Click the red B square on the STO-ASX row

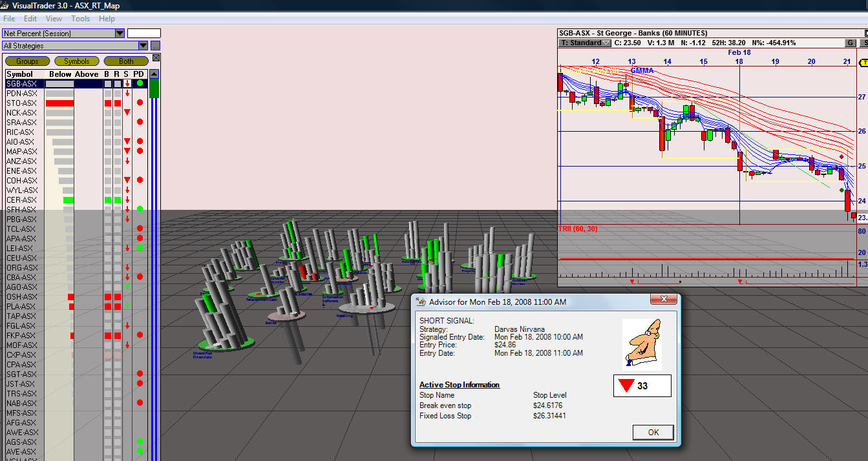(x=108, y=103)
